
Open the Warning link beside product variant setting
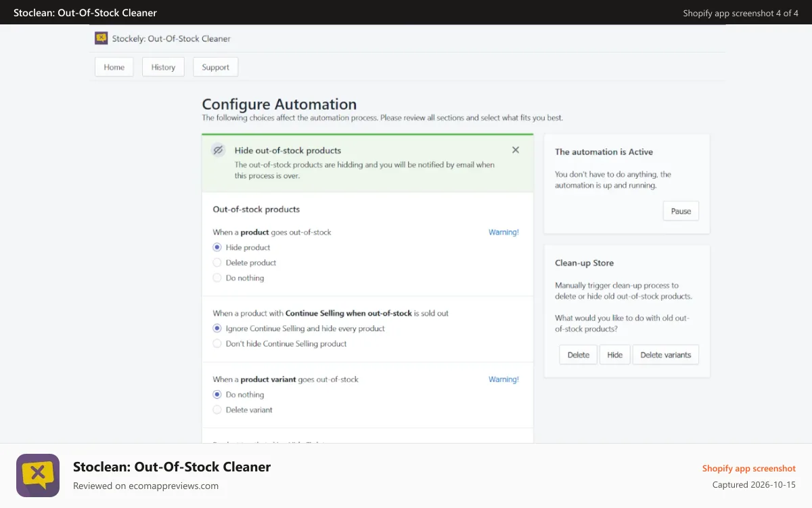(503, 379)
